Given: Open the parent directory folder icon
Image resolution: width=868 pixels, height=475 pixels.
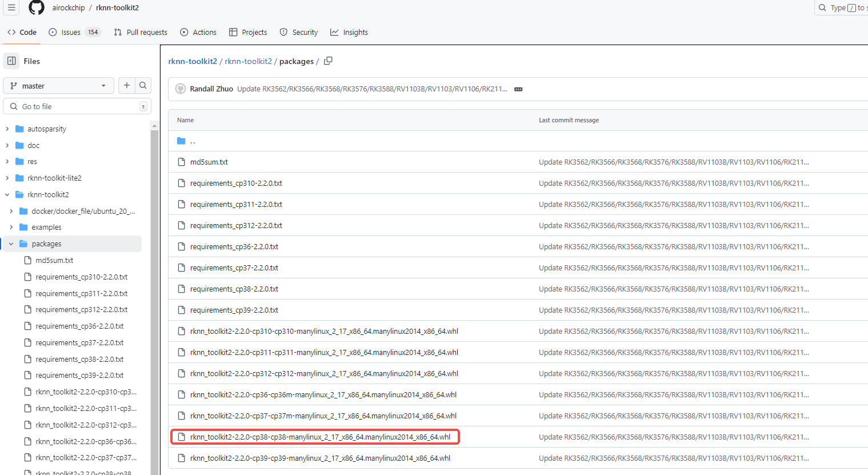Looking at the screenshot, I should pyautogui.click(x=181, y=141).
